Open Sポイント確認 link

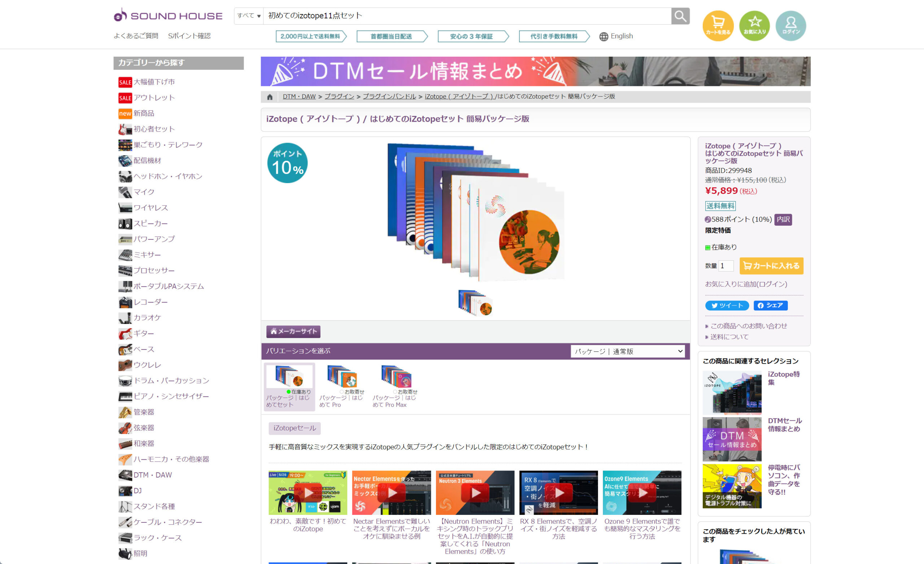click(x=189, y=36)
